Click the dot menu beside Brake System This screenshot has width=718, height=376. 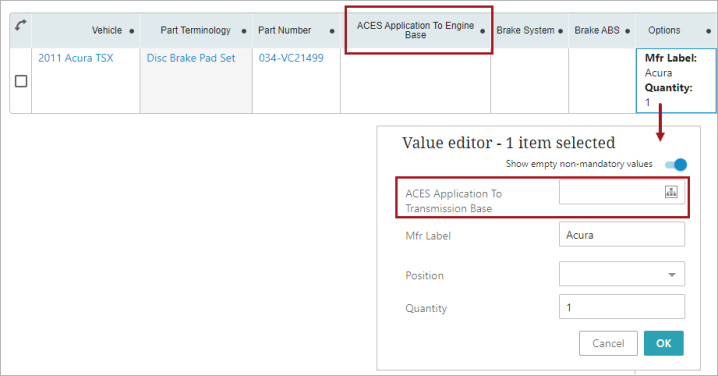pos(560,31)
